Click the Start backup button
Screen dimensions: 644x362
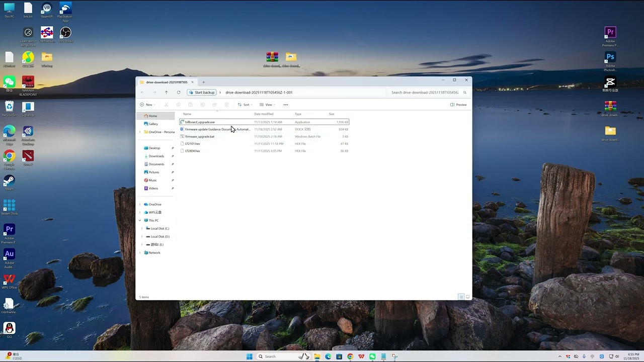tap(202, 93)
